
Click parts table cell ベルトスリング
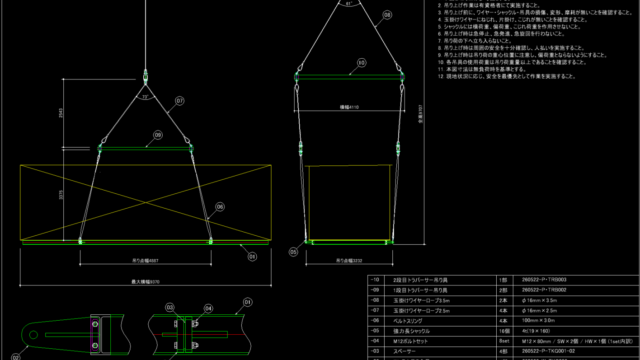pos(408,321)
